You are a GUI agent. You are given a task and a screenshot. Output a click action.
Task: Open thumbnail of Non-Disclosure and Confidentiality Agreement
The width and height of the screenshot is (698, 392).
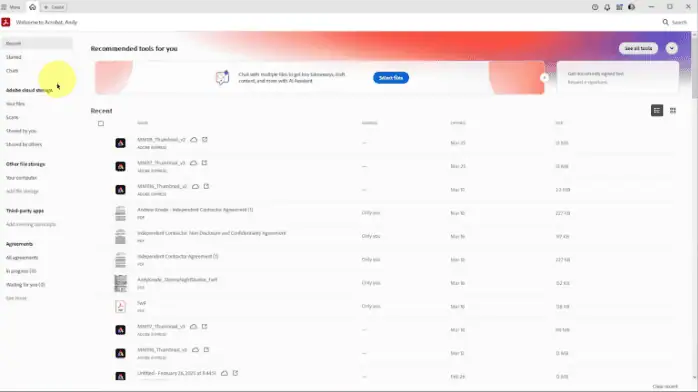120,236
